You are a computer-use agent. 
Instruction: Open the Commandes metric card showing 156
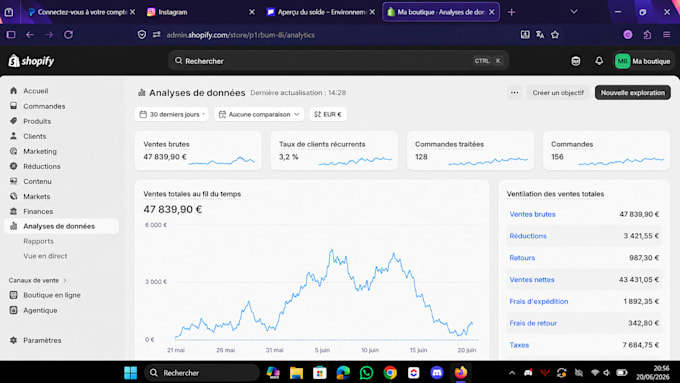pyautogui.click(x=606, y=151)
